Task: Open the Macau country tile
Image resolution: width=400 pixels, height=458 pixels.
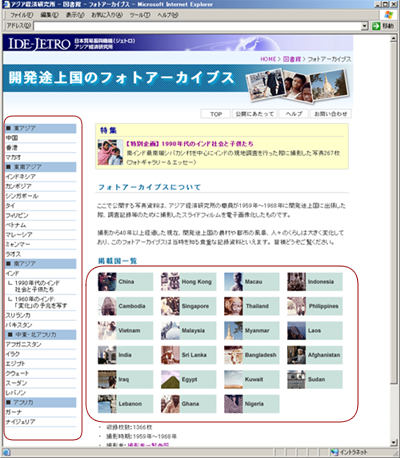Action: 252,282
